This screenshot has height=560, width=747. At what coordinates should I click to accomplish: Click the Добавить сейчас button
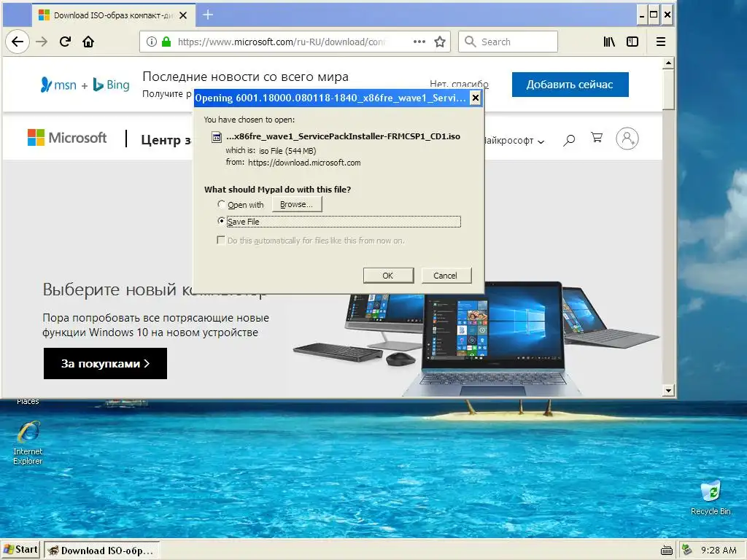click(x=570, y=85)
